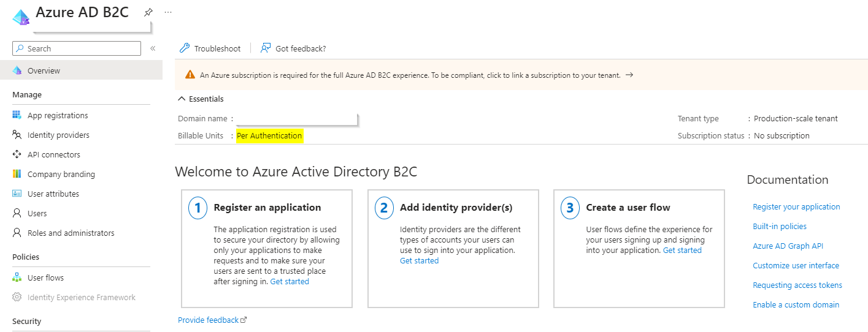Click Welcome to Azure Active Directory B2C heading

[x=296, y=172]
